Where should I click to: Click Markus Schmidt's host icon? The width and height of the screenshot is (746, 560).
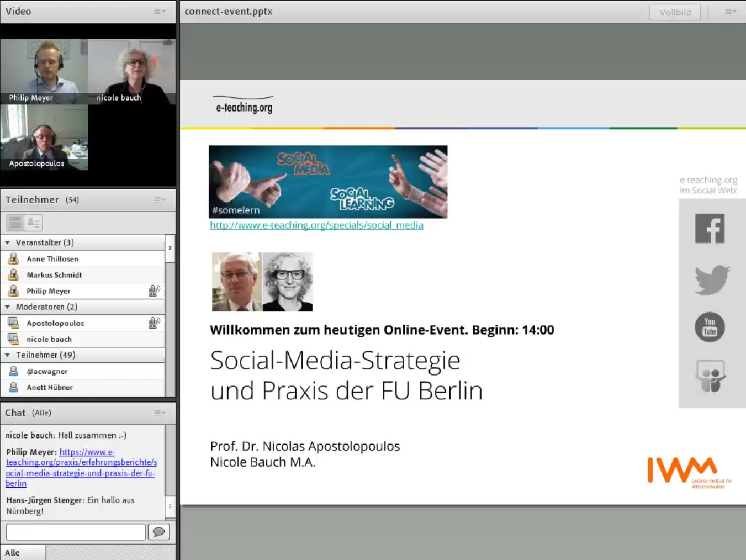13,274
